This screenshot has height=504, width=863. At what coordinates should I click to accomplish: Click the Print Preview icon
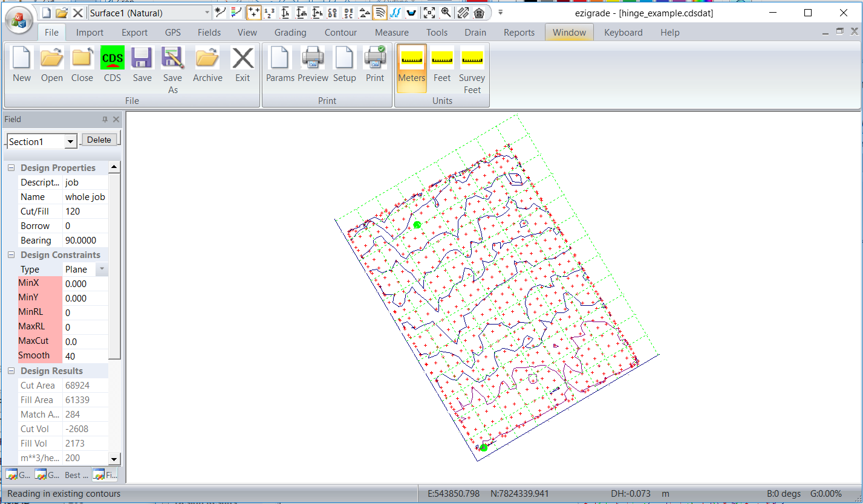tap(313, 59)
